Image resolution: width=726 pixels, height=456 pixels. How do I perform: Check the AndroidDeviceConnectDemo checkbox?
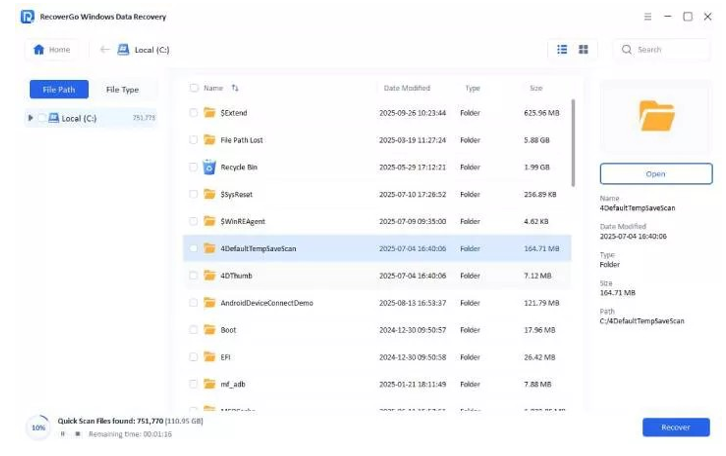194,303
